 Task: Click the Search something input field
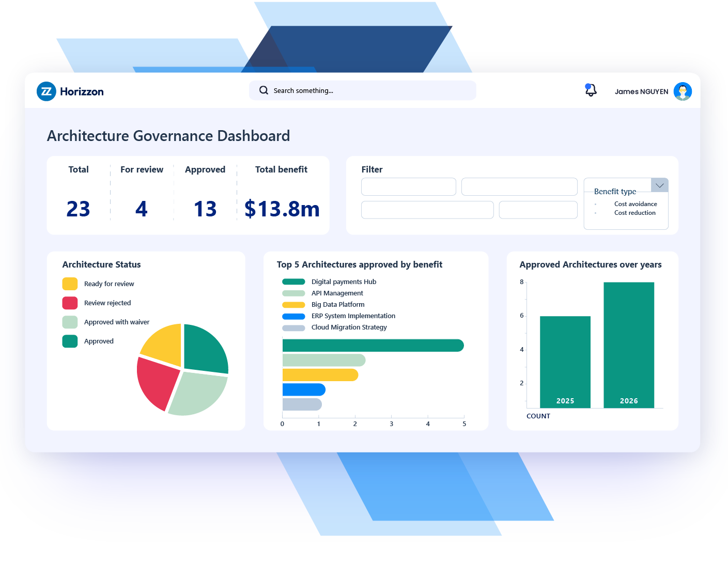pyautogui.click(x=362, y=90)
